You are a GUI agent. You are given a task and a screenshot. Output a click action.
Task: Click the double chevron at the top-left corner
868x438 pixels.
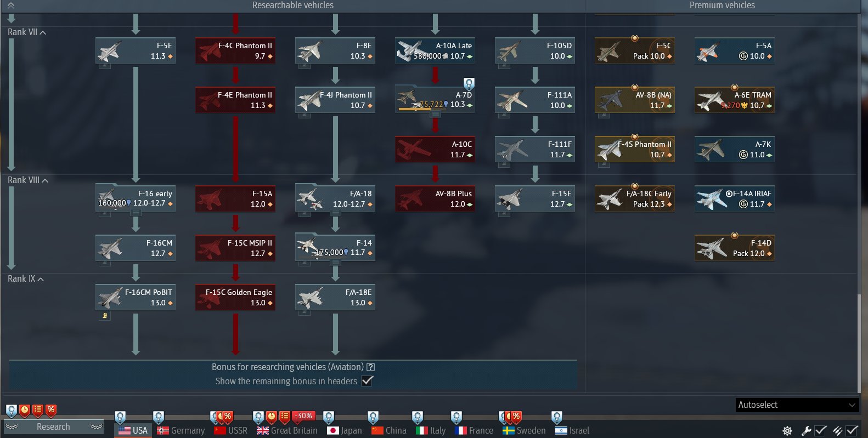pyautogui.click(x=11, y=5)
